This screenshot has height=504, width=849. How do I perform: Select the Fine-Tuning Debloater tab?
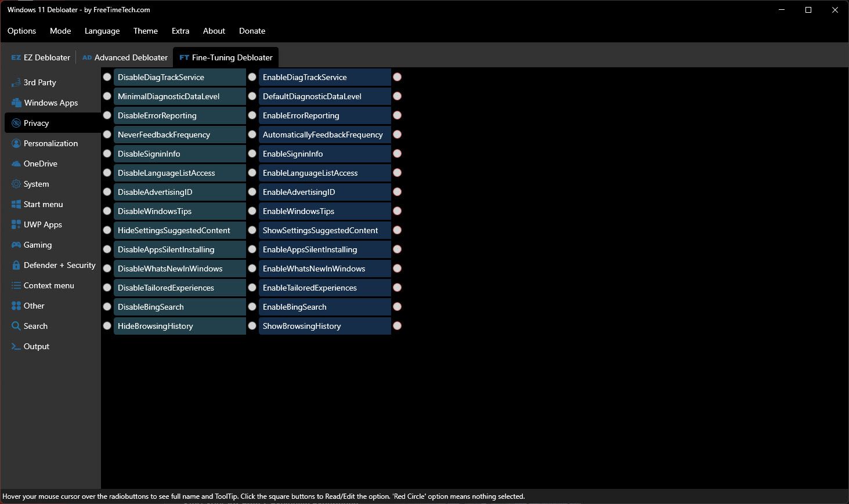point(226,57)
